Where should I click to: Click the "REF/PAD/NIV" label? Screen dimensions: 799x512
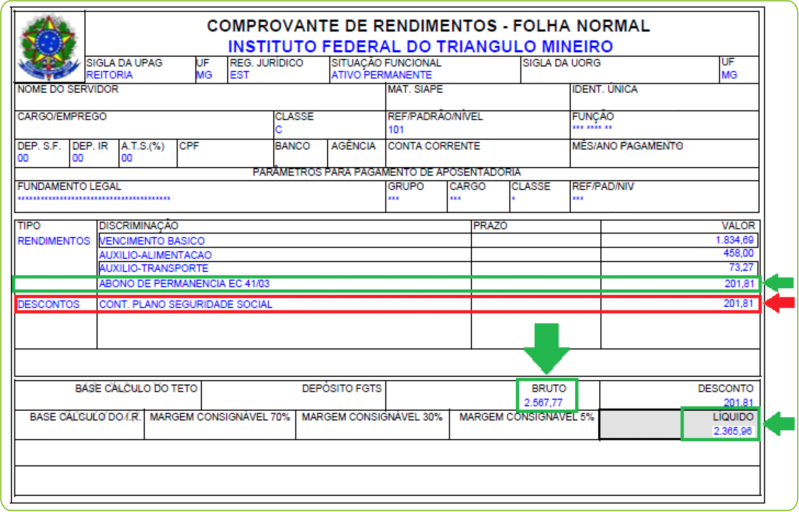click(603, 186)
